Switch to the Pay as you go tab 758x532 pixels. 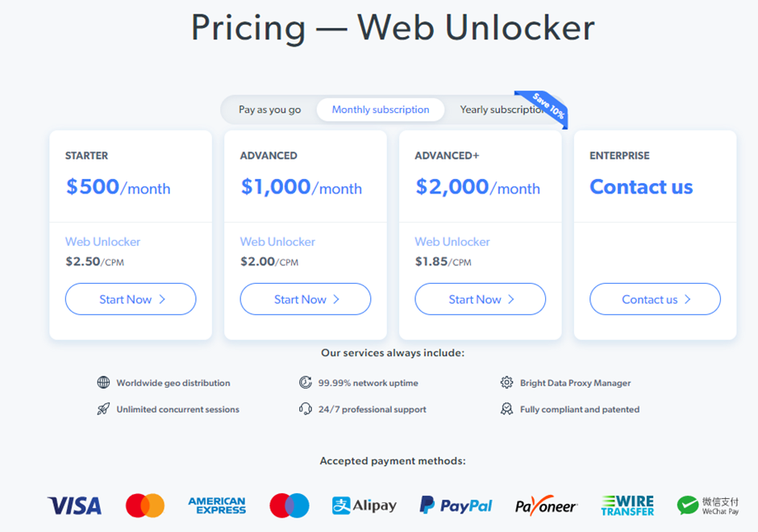click(x=272, y=109)
